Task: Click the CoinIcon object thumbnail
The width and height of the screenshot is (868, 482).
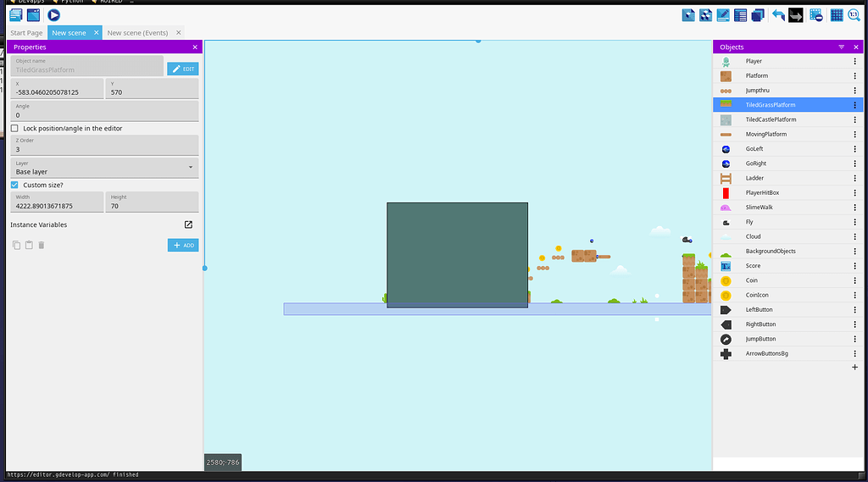Action: click(726, 296)
